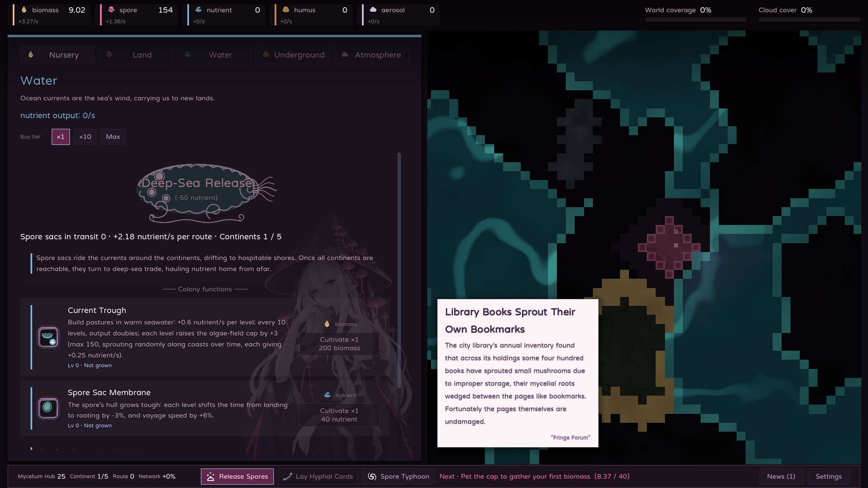Click the 'nutrient output: 0/s' text

click(x=58, y=115)
